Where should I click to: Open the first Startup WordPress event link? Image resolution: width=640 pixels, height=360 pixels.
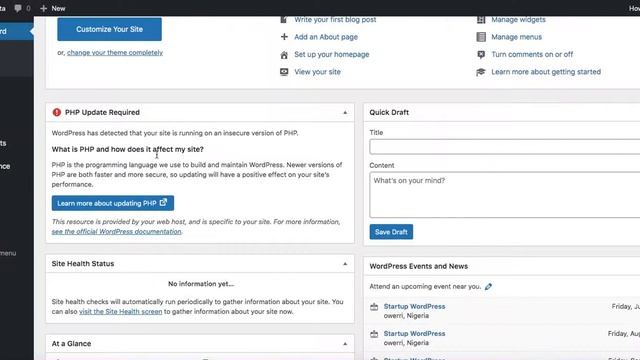(x=414, y=306)
